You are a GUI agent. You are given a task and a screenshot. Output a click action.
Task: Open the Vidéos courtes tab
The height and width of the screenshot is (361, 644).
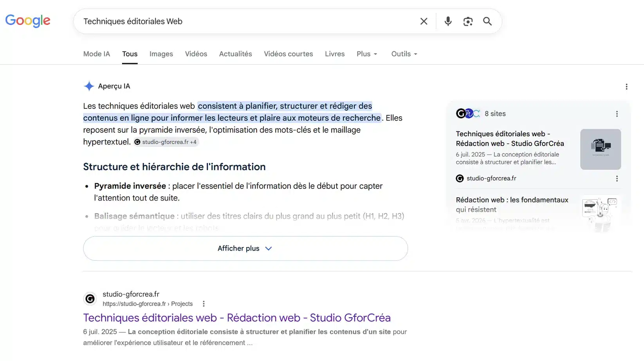[288, 54]
